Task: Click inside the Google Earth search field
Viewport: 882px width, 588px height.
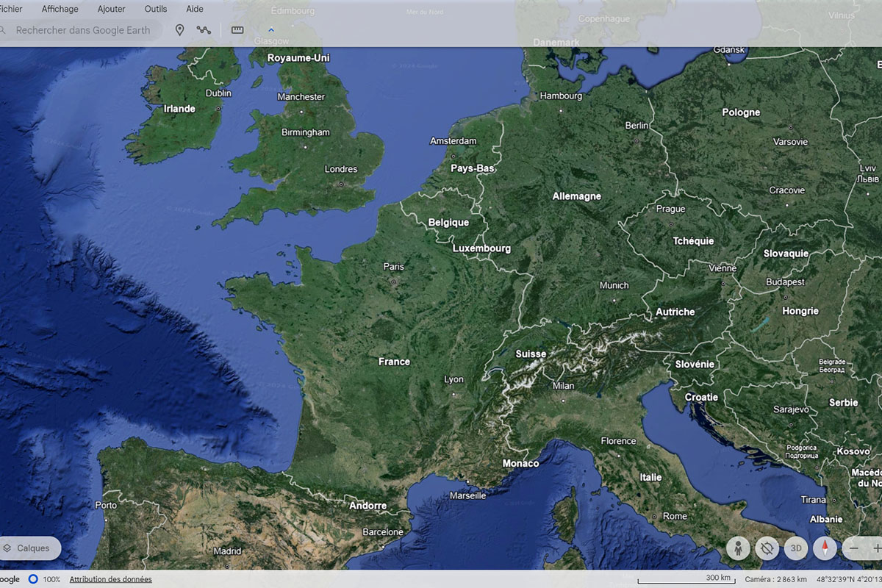Action: coord(88,30)
